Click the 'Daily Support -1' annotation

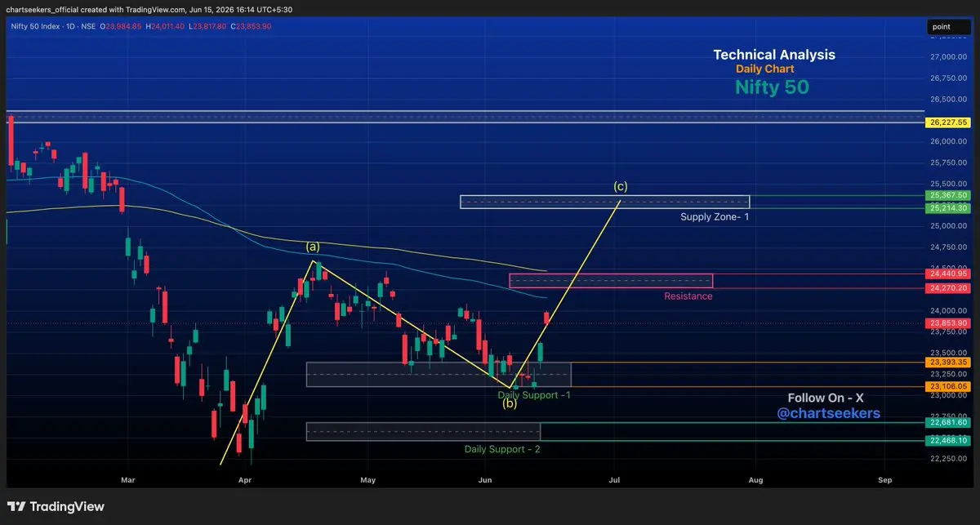point(534,395)
